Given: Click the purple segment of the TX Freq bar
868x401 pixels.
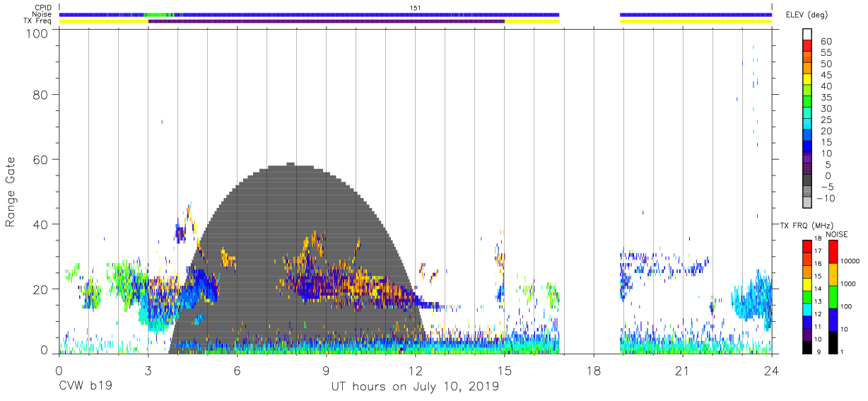Looking at the screenshot, I should click(x=327, y=21).
